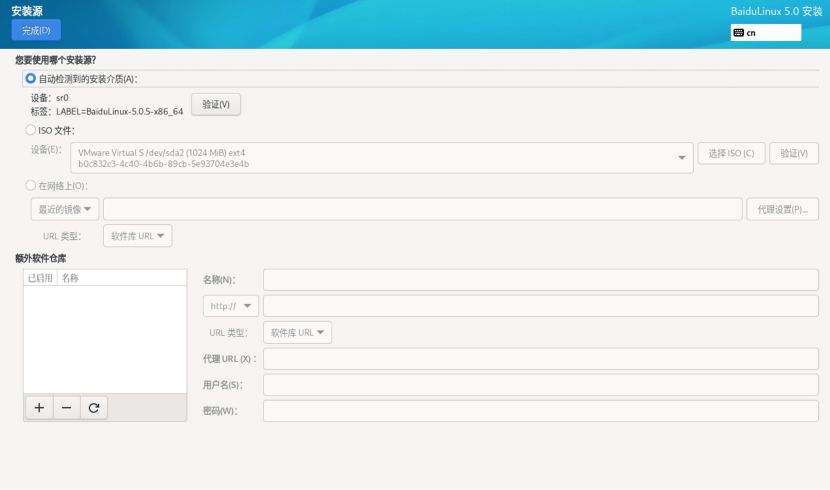Click the proxy URL input field
The width and height of the screenshot is (830, 490).
[541, 359]
